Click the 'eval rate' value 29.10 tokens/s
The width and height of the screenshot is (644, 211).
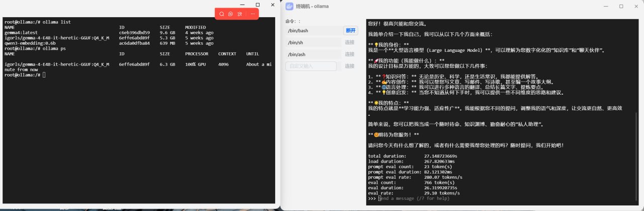(442, 193)
